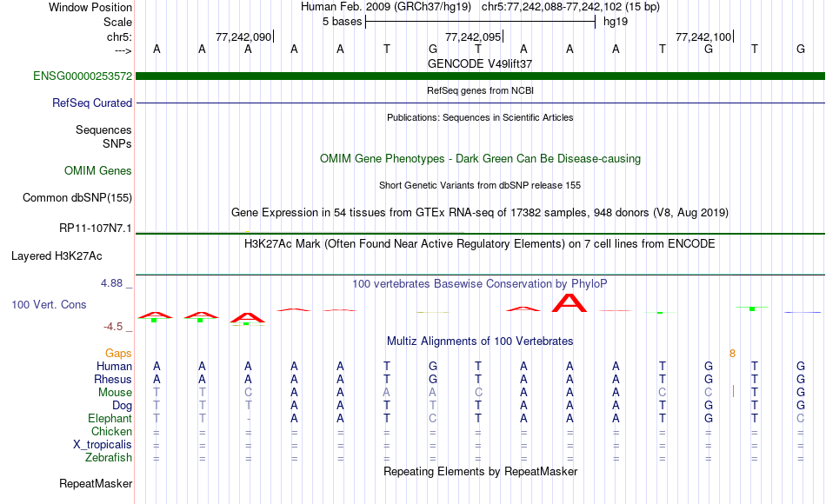Image resolution: width=826 pixels, height=504 pixels.
Task: Select the RepeatMasker track label
Action: (96, 483)
